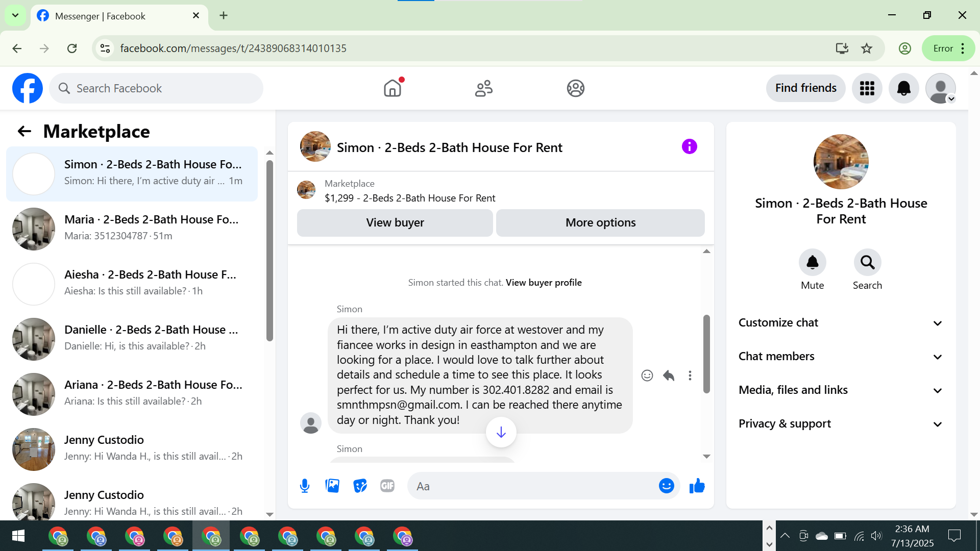Send a thumbs-up like

697,486
